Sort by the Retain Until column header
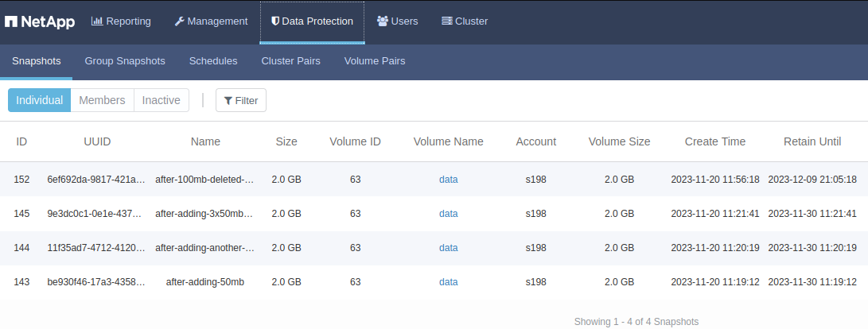 click(812, 141)
